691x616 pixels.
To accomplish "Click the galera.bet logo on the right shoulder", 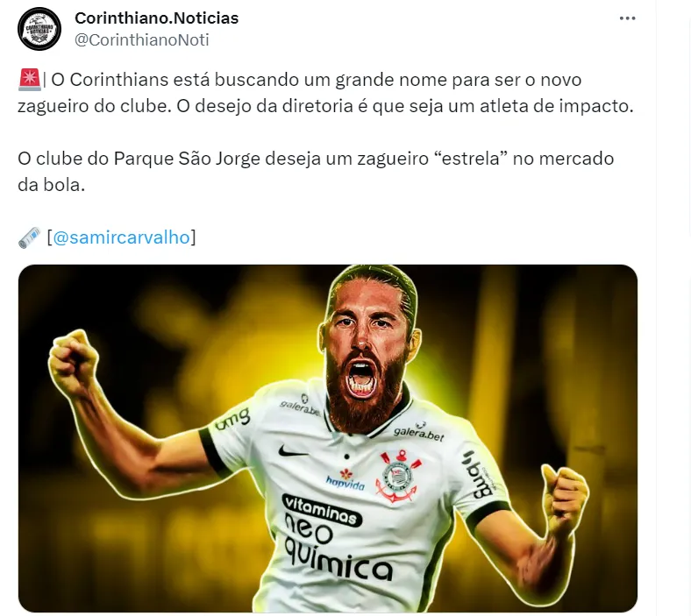I will (x=418, y=431).
